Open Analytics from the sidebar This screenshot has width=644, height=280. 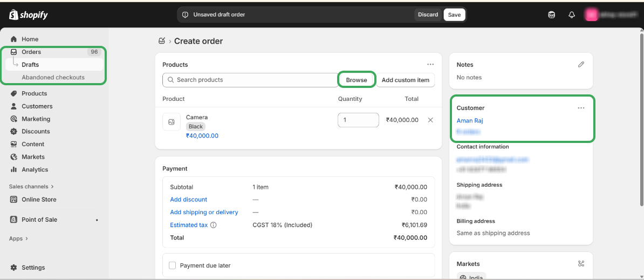[x=35, y=169]
